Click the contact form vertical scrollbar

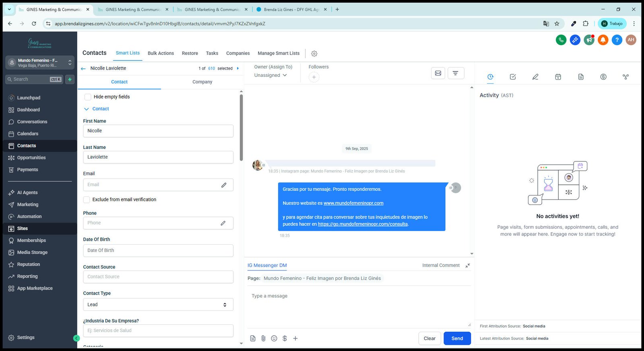(241, 128)
